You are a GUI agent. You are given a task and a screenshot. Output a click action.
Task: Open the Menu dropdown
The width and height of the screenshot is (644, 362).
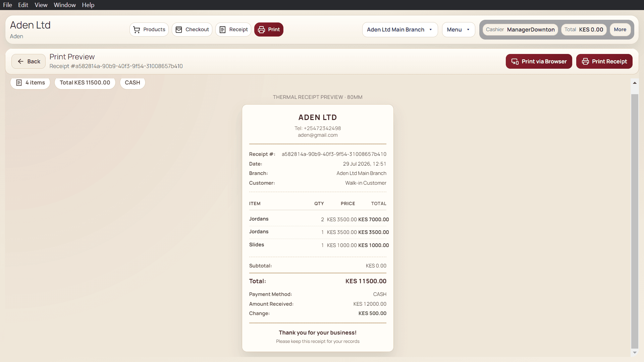click(458, 29)
